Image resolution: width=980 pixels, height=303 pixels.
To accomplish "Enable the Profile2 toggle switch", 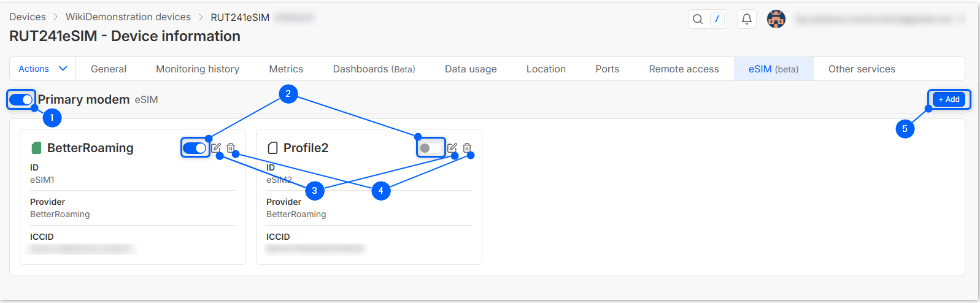I will click(x=430, y=148).
